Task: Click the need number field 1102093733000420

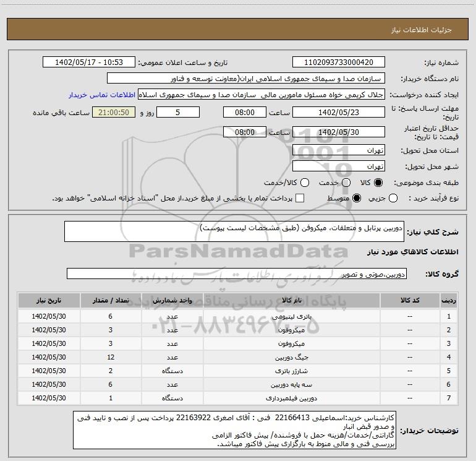Action: pos(339,62)
